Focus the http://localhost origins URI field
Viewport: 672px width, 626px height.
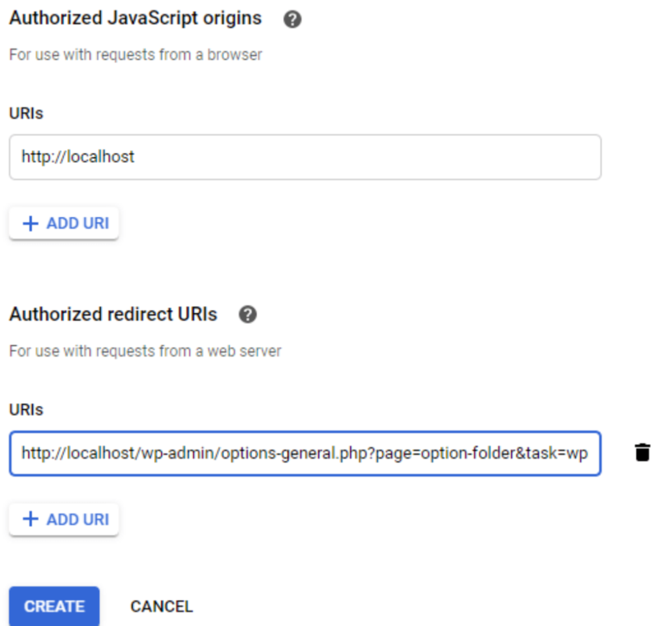304,157
